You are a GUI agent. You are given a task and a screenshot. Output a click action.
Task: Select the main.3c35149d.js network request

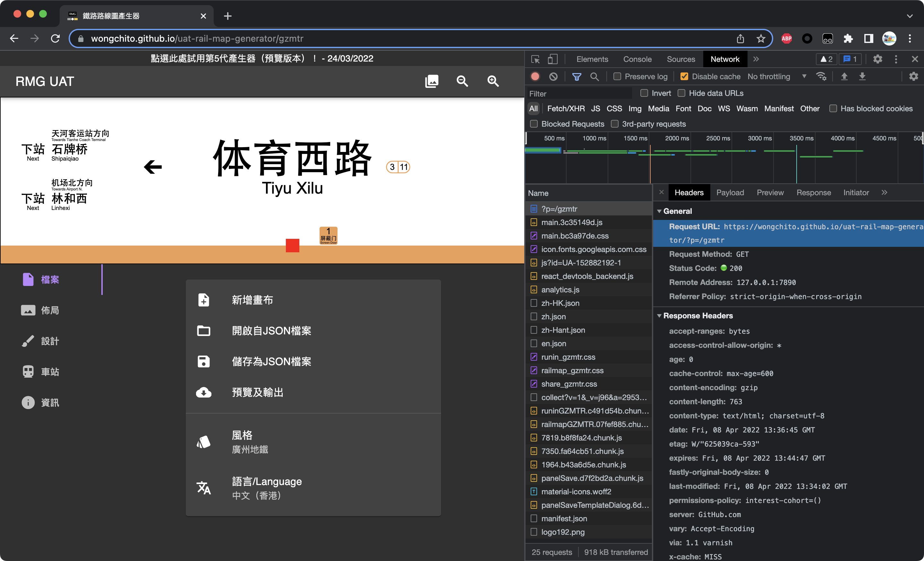coord(571,222)
